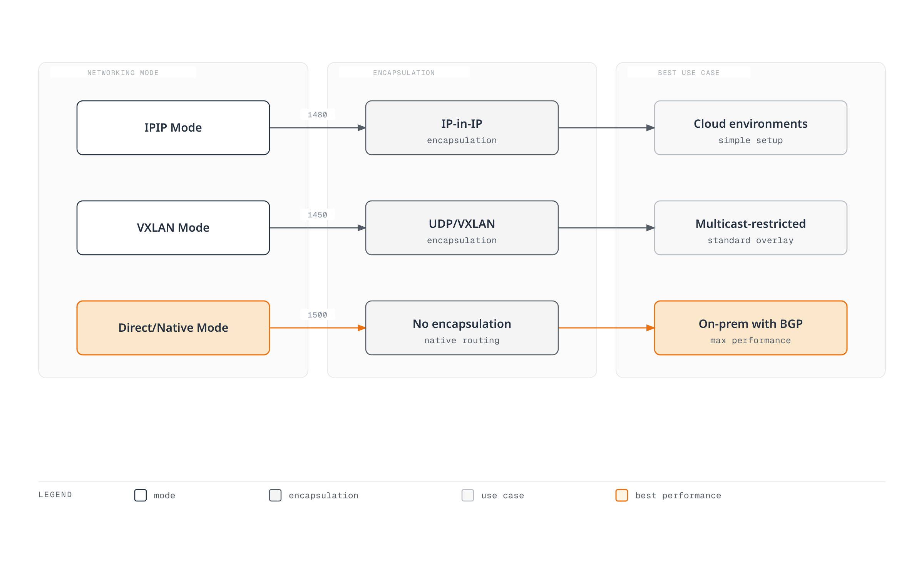The height and width of the screenshot is (578, 924).
Task: Click the NETWORKING MODE column header
Action: click(x=123, y=73)
